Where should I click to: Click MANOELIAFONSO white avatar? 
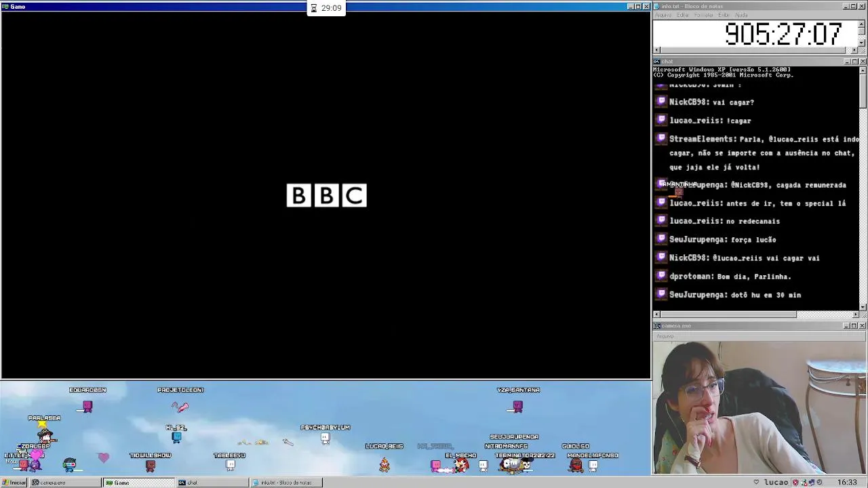tap(593, 465)
